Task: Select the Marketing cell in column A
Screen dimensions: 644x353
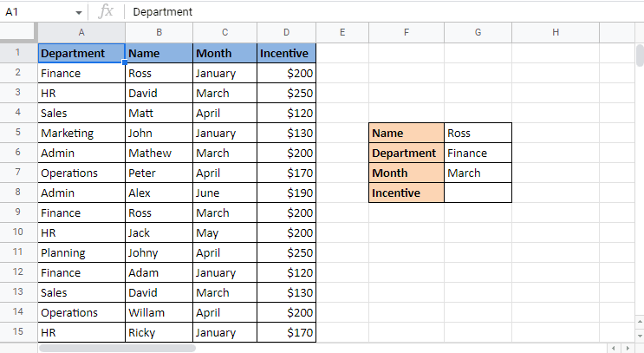Action: (81, 133)
